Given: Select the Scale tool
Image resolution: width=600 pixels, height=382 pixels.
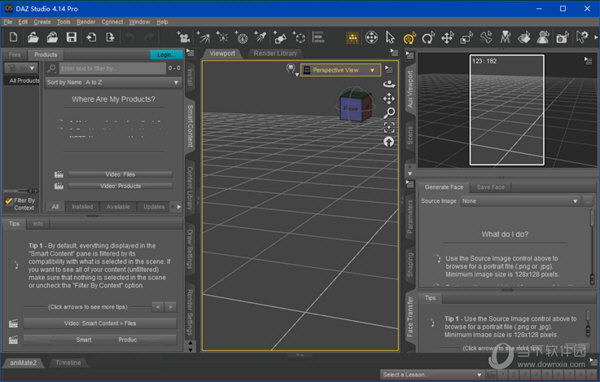Looking at the screenshot, I should tap(466, 38).
